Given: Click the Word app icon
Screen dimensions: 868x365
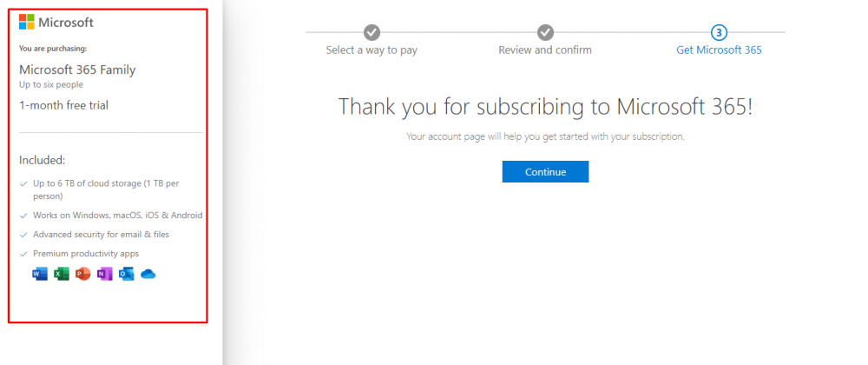Looking at the screenshot, I should (x=39, y=275).
